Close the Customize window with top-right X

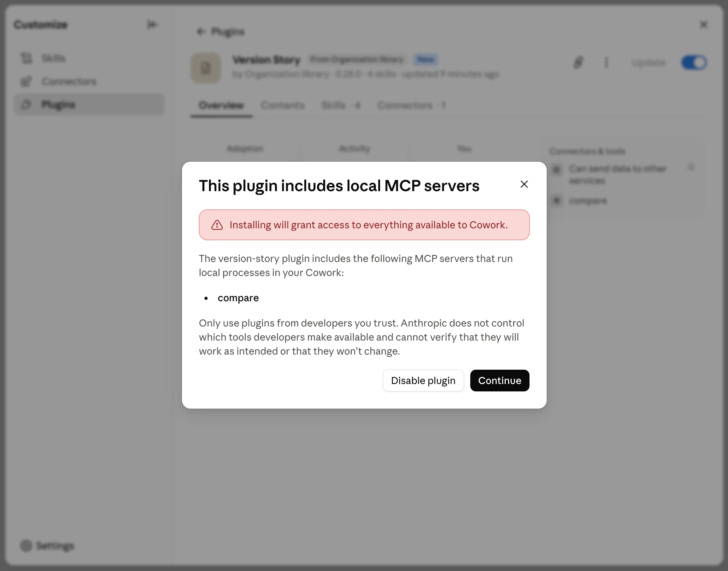(x=703, y=25)
